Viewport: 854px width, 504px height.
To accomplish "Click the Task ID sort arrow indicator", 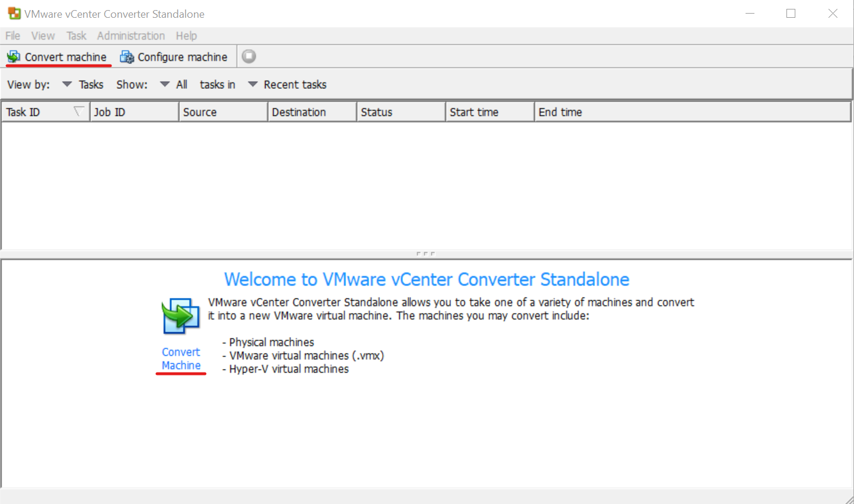I will click(78, 111).
